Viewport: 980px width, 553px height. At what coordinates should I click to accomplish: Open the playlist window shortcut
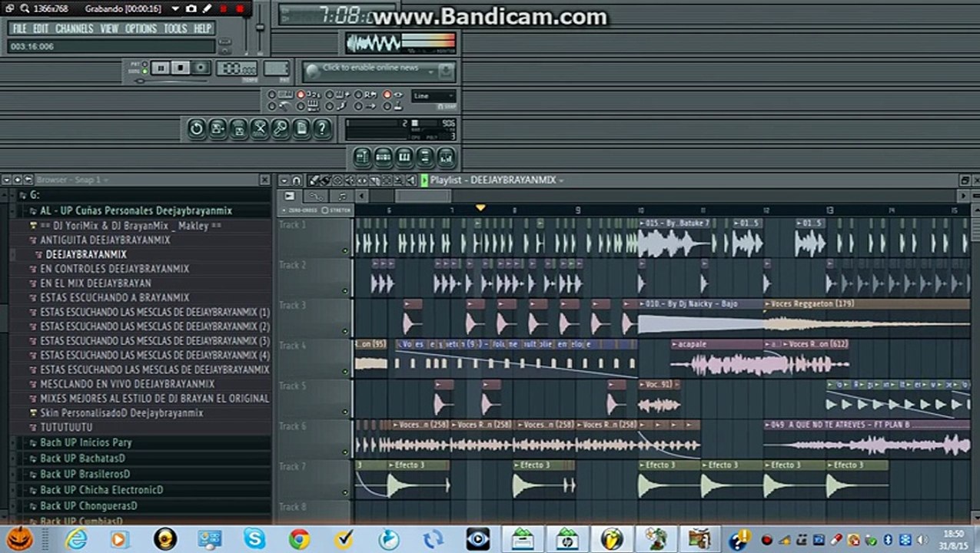(x=362, y=157)
